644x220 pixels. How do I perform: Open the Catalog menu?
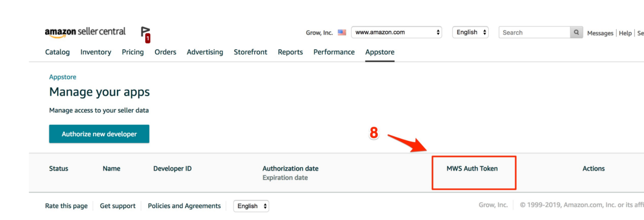57,52
